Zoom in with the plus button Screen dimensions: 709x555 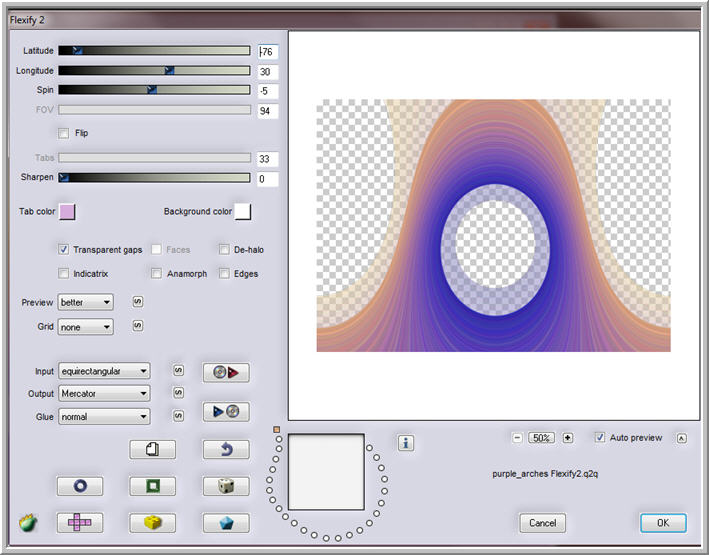[x=568, y=438]
